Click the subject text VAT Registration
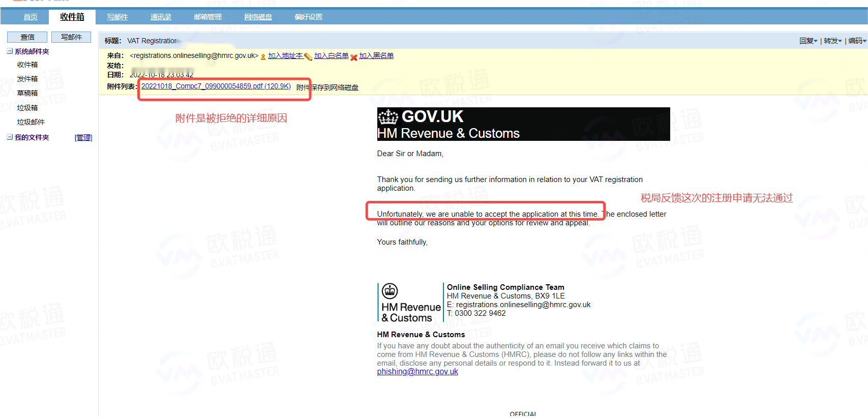Image resolution: width=868 pixels, height=418 pixels. tap(152, 41)
